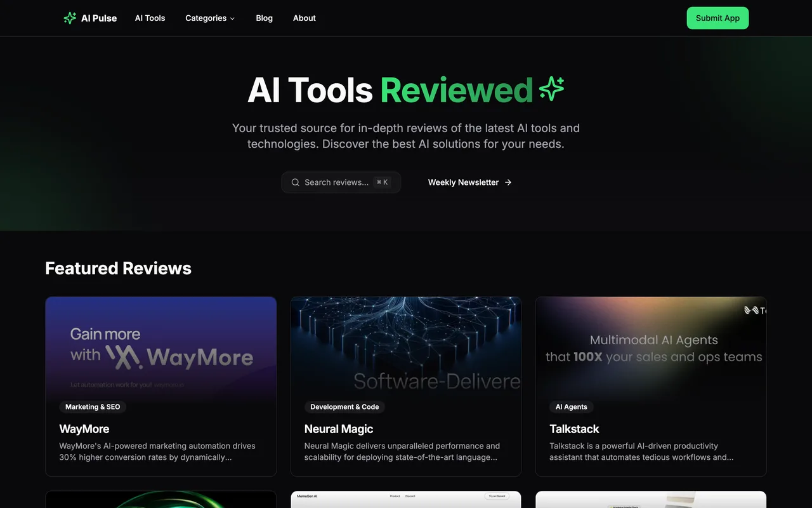The image size is (812, 508).
Task: Click the Submit App button
Action: click(717, 18)
